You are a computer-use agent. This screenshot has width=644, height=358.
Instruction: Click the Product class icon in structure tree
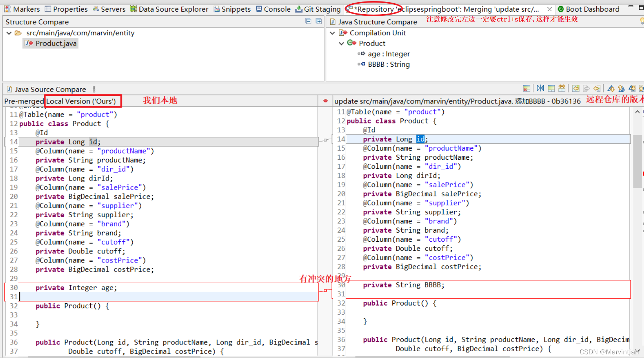(352, 43)
